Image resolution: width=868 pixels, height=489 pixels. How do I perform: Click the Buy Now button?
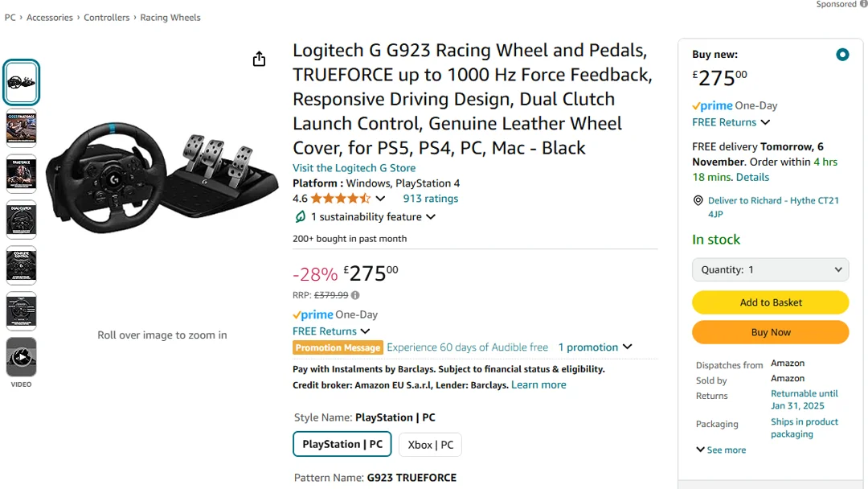(769, 332)
